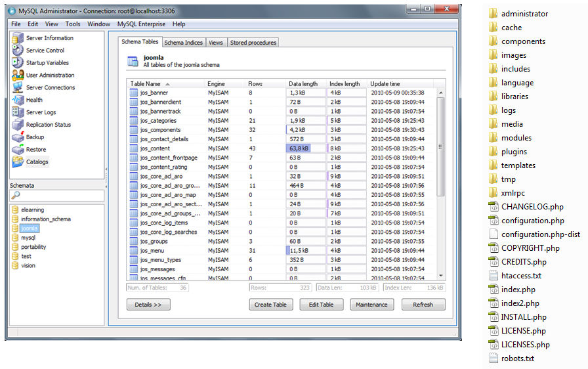Open the View menu
The width and height of the screenshot is (588, 369).
pyautogui.click(x=51, y=24)
